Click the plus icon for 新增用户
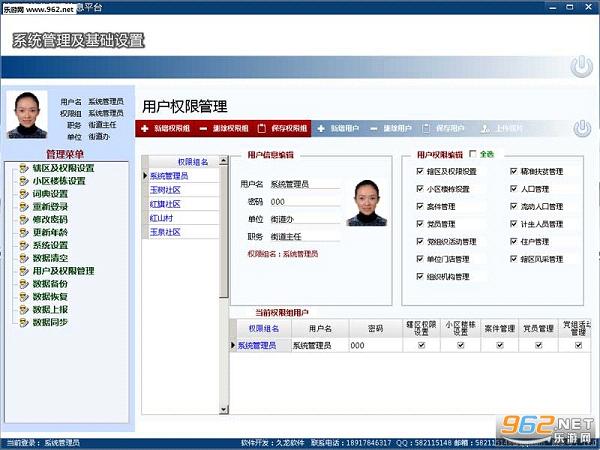600x450 pixels. point(321,129)
